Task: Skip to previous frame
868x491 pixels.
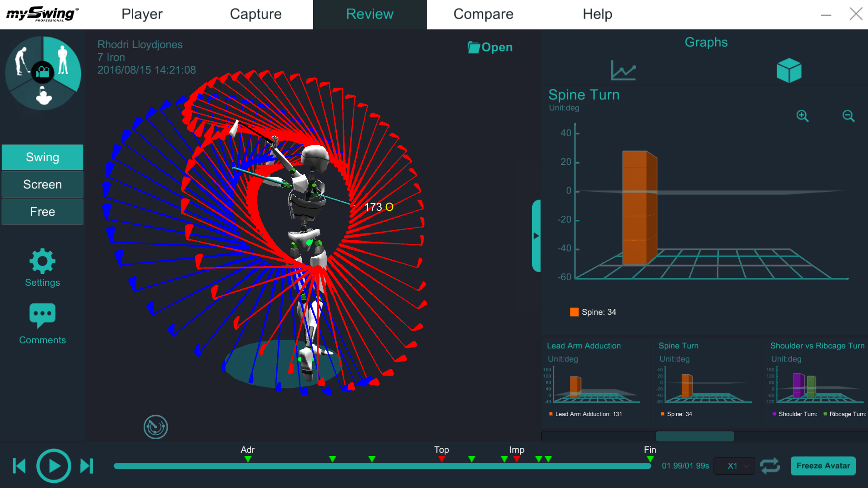Action: (20, 466)
